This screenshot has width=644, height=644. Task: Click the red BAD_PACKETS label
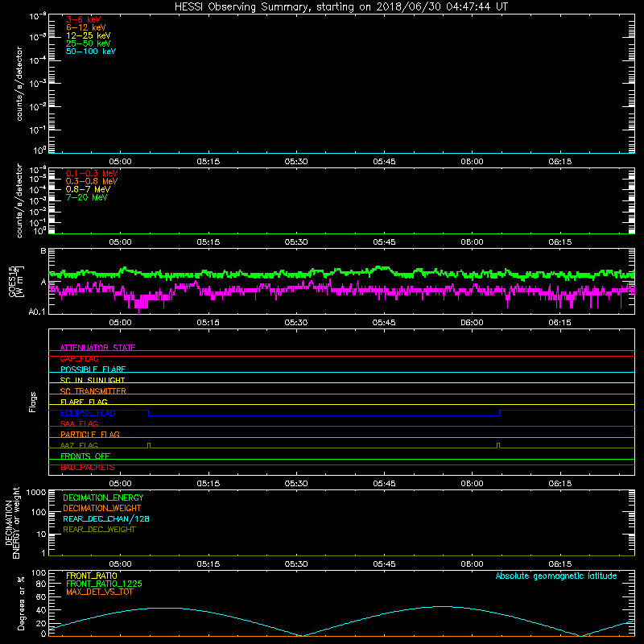coord(88,467)
